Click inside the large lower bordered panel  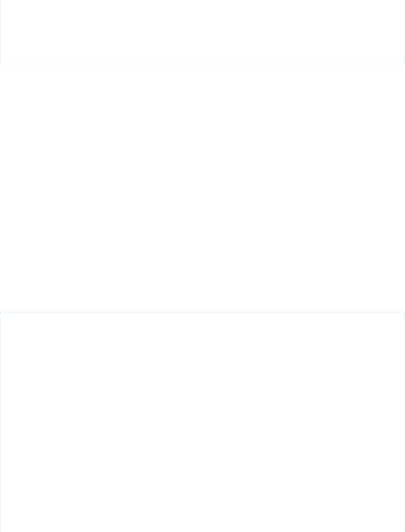pyautogui.click(x=202, y=422)
